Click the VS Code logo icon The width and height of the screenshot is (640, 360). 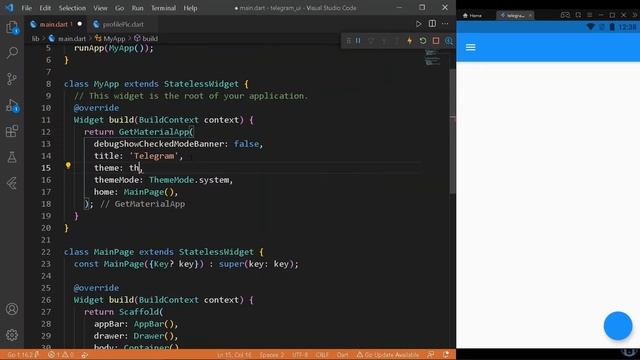pyautogui.click(x=9, y=8)
